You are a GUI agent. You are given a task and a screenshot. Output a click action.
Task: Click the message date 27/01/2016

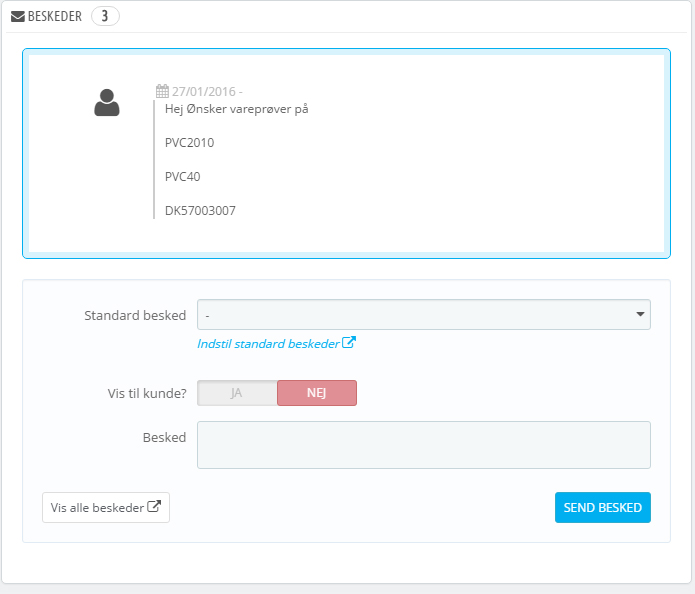pos(204,92)
